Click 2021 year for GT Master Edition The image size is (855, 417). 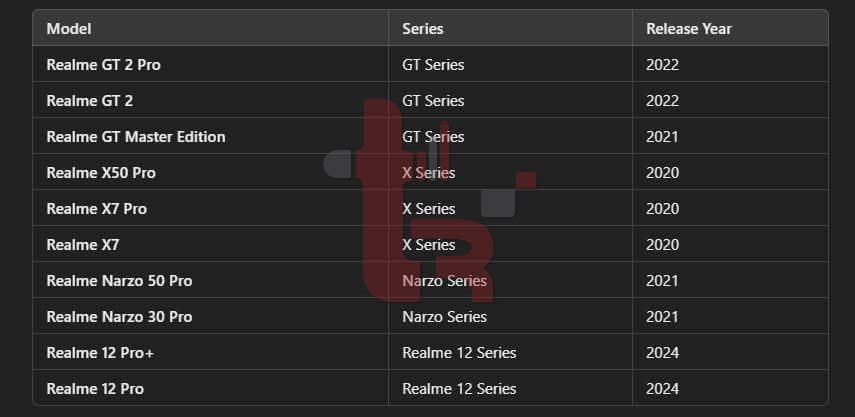click(662, 136)
